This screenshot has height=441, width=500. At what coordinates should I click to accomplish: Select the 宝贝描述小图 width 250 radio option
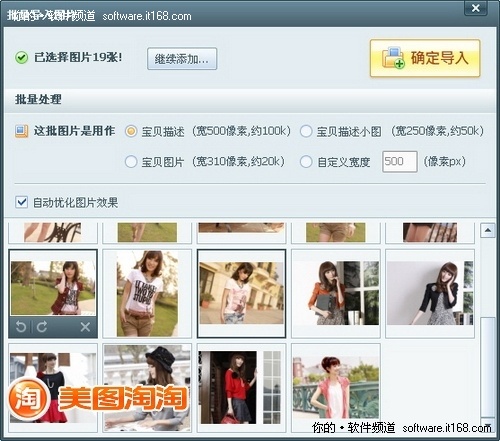306,131
